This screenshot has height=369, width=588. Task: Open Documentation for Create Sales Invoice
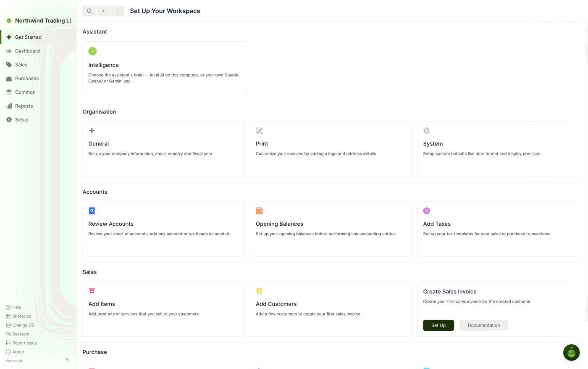pyautogui.click(x=484, y=325)
